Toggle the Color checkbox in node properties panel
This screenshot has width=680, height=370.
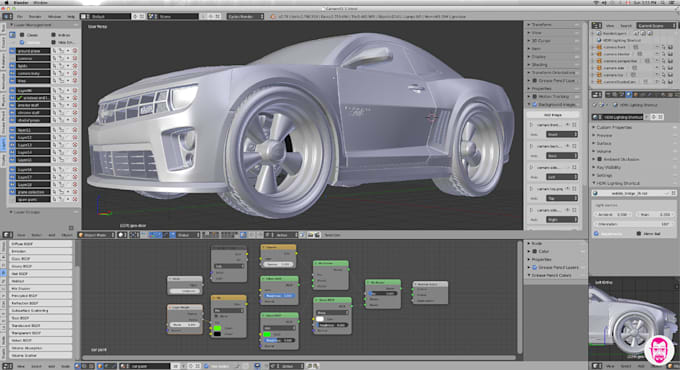tap(535, 251)
